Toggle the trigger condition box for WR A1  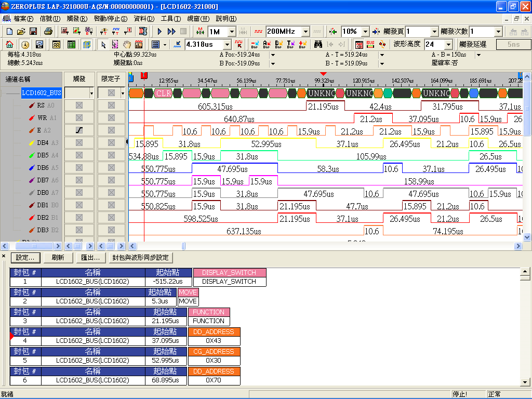(x=79, y=118)
